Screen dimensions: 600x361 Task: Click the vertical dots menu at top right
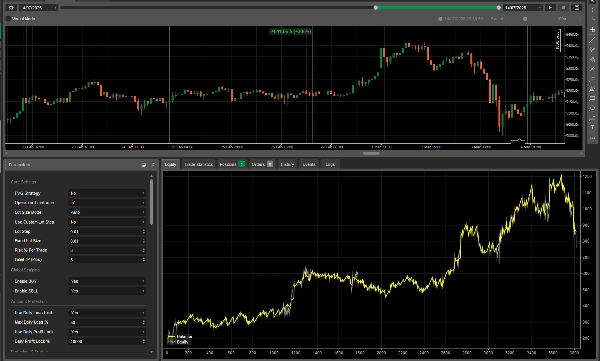(592, 10)
